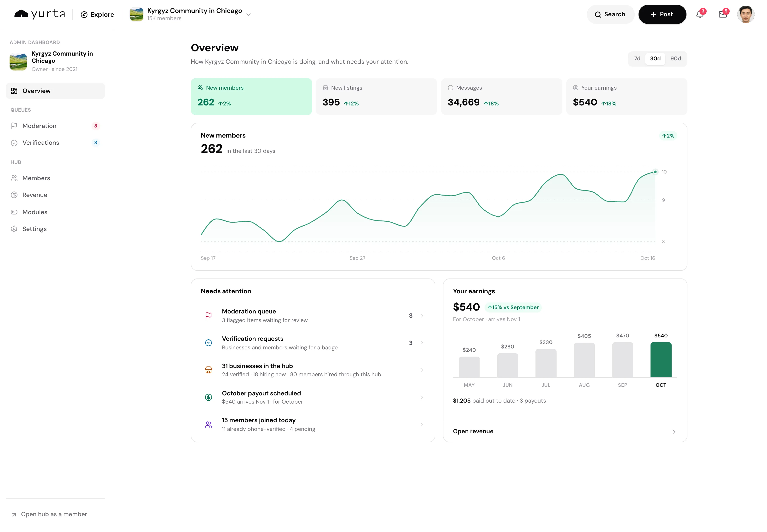Click the flag icon on Moderation queue row

(x=208, y=316)
